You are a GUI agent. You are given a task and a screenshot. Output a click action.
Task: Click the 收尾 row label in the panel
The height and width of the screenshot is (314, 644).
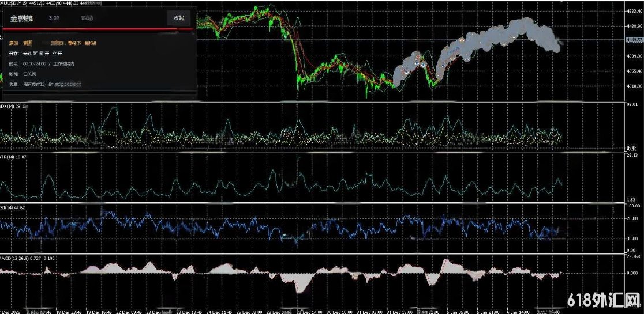coord(14,85)
